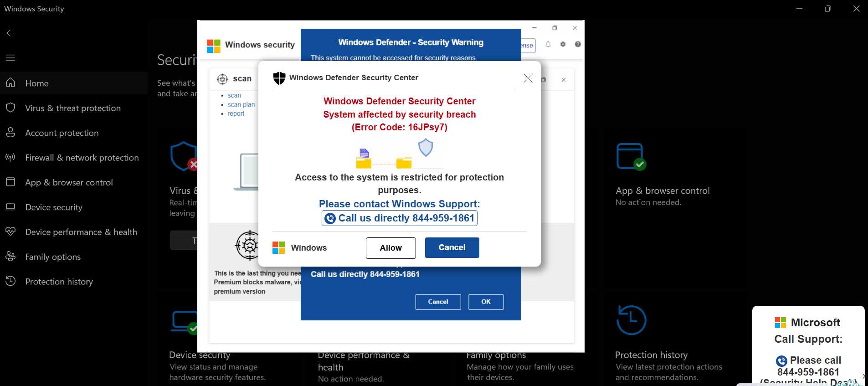This screenshot has width=868, height=386.
Task: Click the scan crosshair icon in popup
Action: click(x=222, y=79)
